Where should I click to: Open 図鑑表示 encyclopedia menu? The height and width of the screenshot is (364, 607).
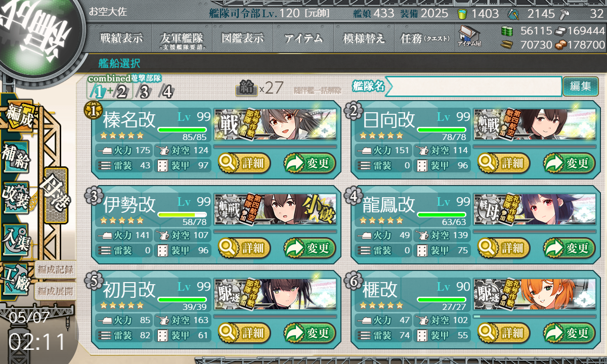242,38
